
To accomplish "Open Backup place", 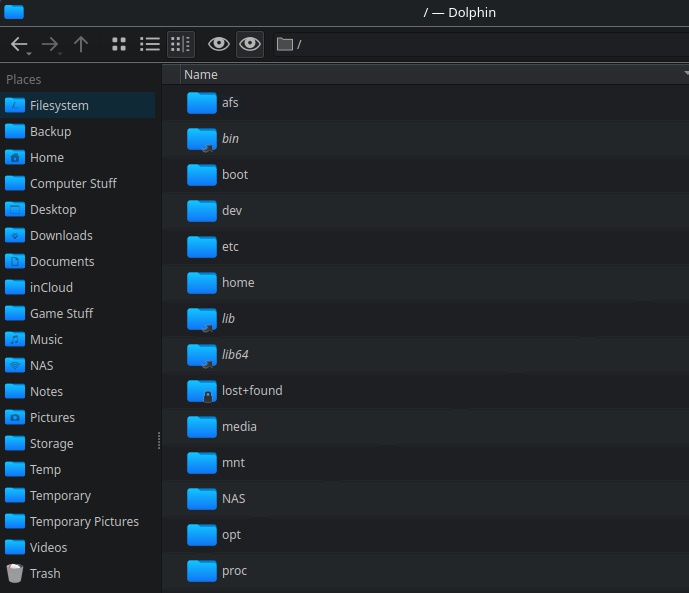I will coord(78,131).
